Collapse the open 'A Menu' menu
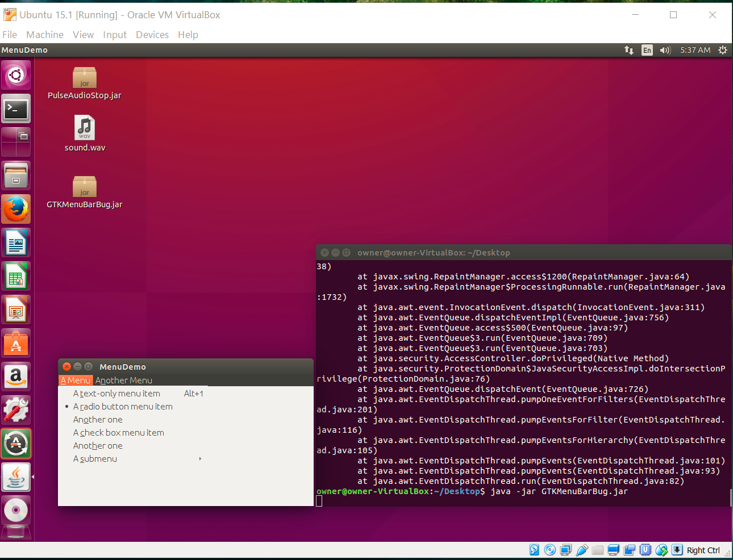Image resolution: width=733 pixels, height=560 pixels. pos(76,381)
